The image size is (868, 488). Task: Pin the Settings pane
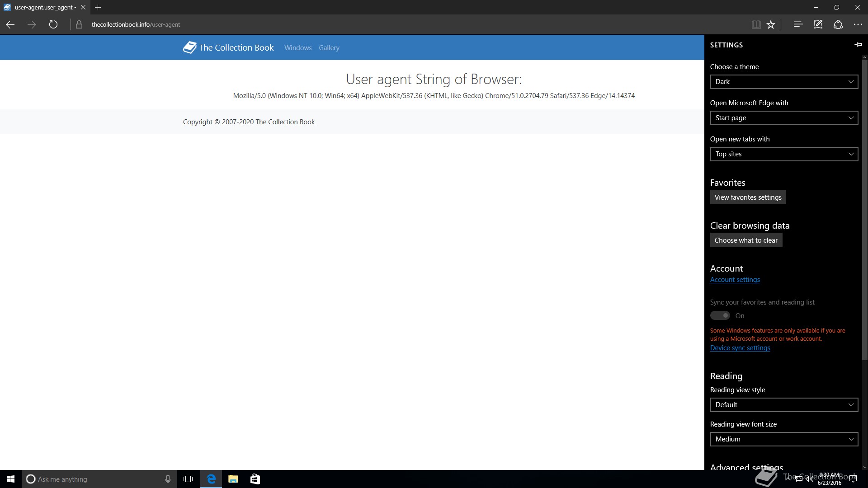(858, 45)
